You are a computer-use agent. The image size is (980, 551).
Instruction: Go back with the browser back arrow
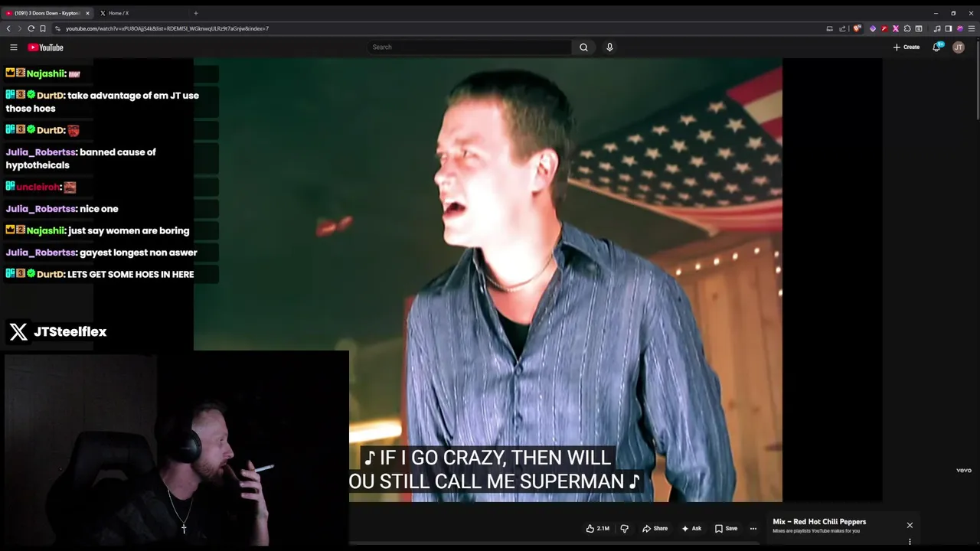[x=8, y=28]
